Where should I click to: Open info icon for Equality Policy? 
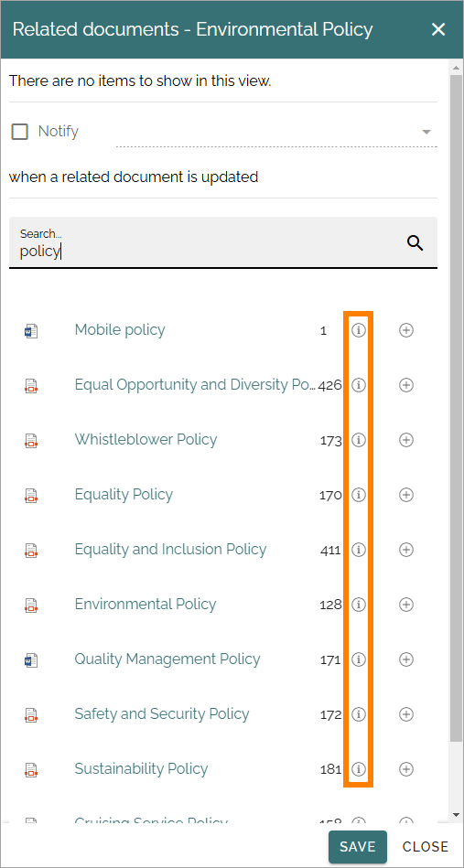[359, 495]
